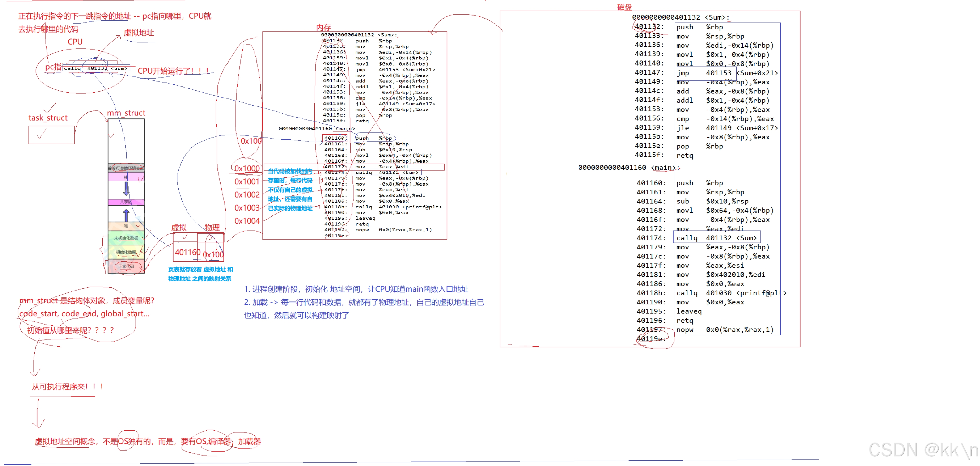The height and width of the screenshot is (466, 980).
Task: Select the yellow 初始化数据 segment
Action: click(126, 252)
